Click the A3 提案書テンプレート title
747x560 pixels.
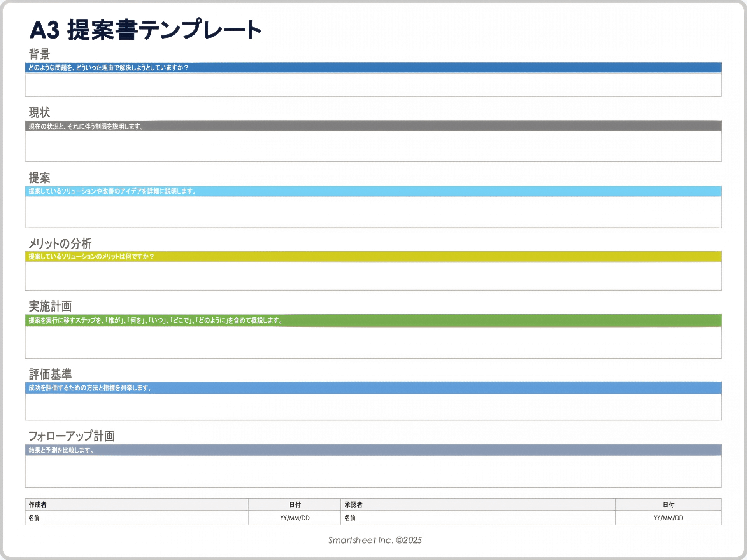[145, 30]
